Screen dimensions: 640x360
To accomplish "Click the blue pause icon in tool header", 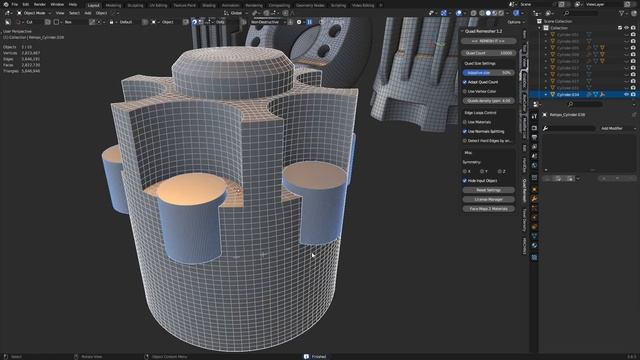I will (309, 22).
